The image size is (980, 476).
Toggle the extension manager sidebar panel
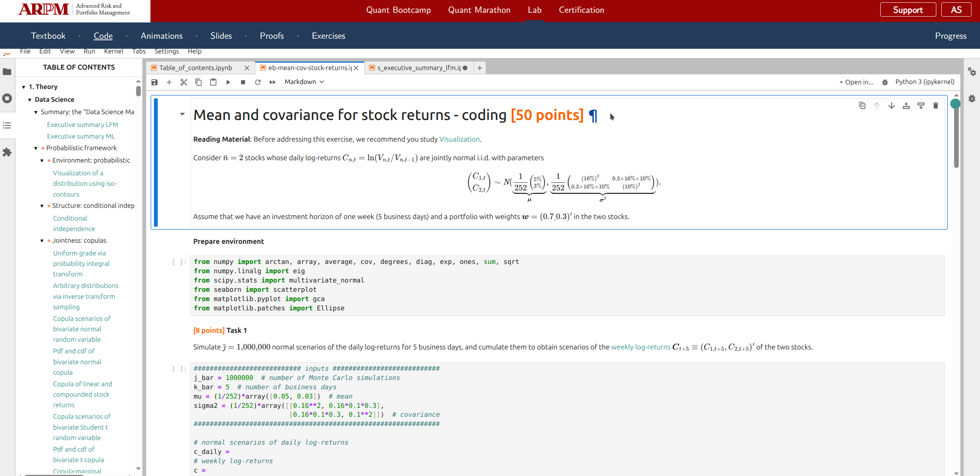pos(7,152)
